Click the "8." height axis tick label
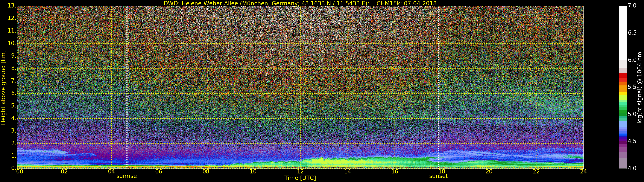The image size is (644, 182). point(14,68)
